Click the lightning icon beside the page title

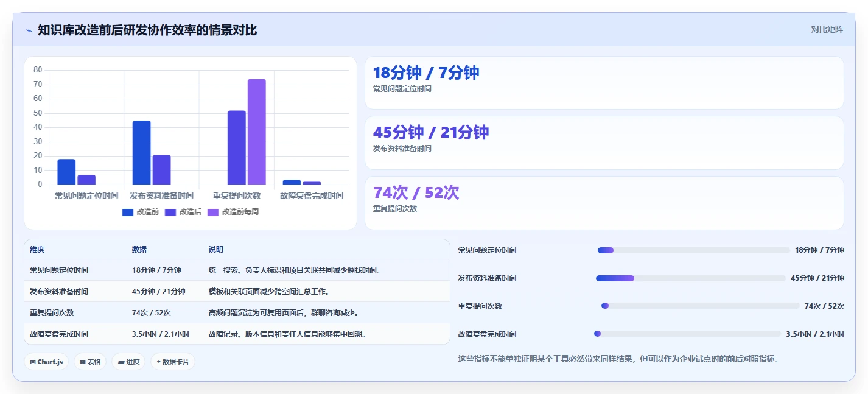29,30
